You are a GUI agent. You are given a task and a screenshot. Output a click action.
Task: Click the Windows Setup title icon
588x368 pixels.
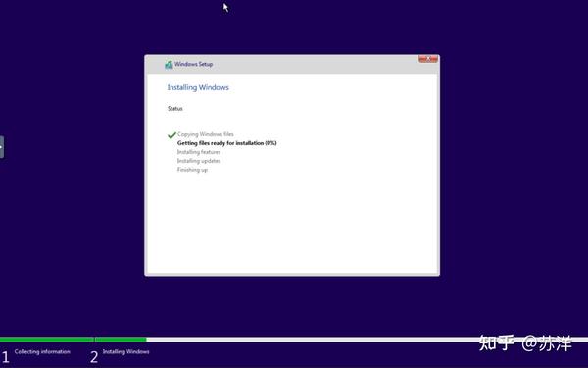pos(169,65)
